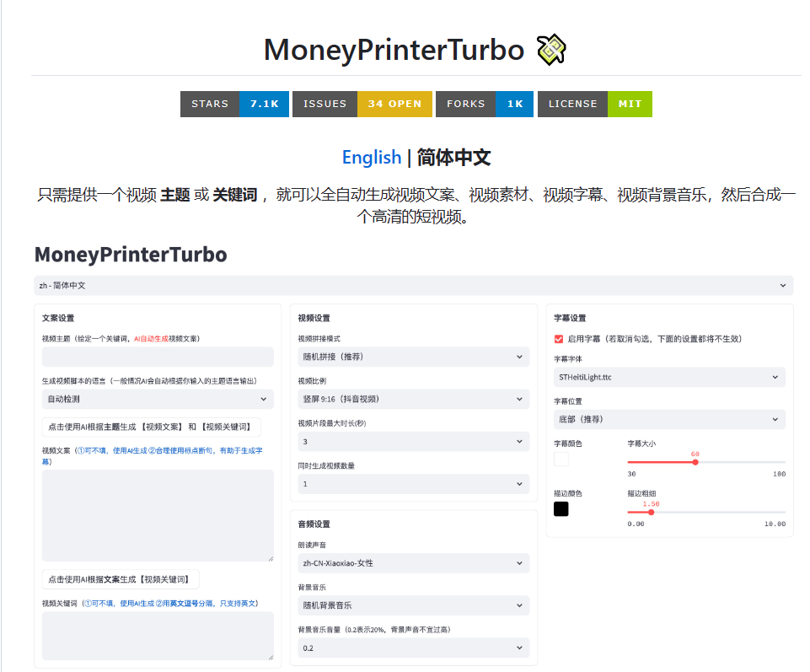Screen dimensions: 810x672
Task: Switch to the English readme link
Action: point(372,157)
